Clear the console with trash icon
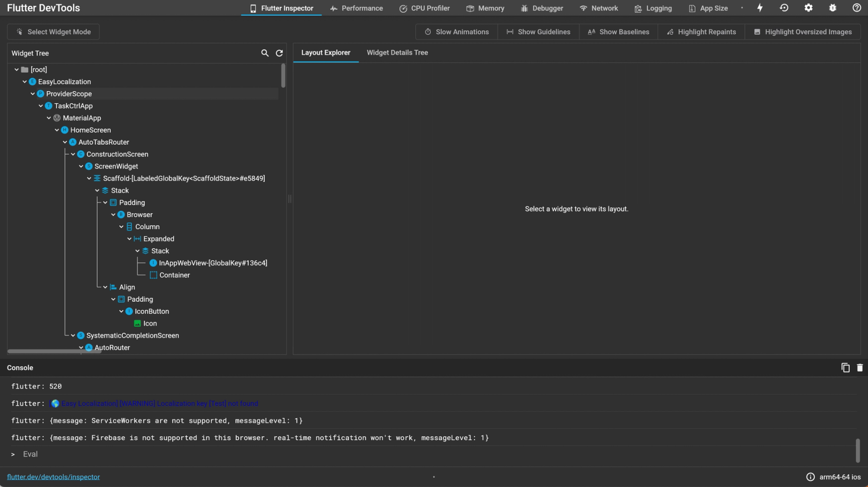The height and width of the screenshot is (487, 868). pyautogui.click(x=860, y=368)
